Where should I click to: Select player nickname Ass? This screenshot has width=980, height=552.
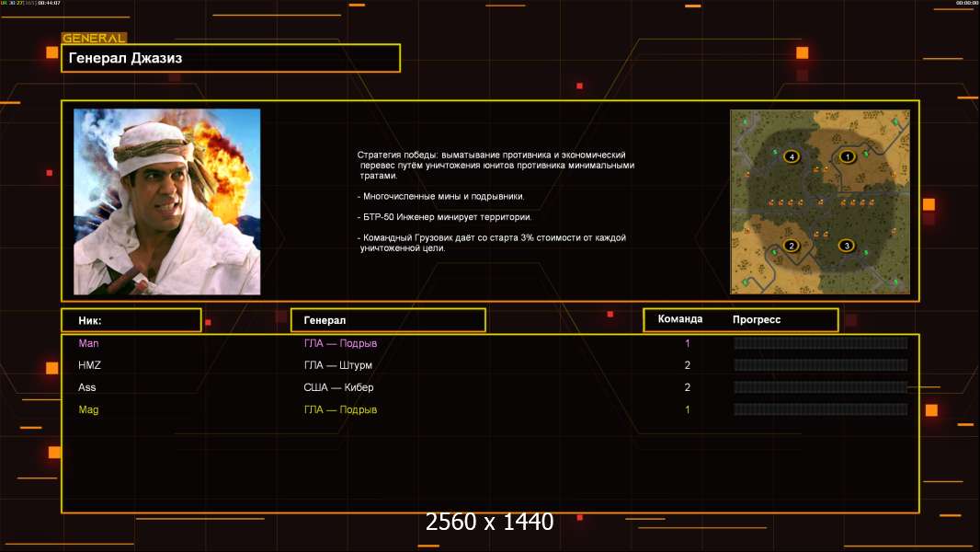click(86, 387)
